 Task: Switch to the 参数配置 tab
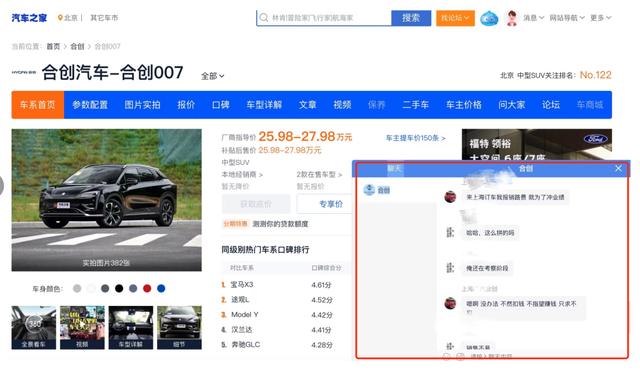pos(90,105)
